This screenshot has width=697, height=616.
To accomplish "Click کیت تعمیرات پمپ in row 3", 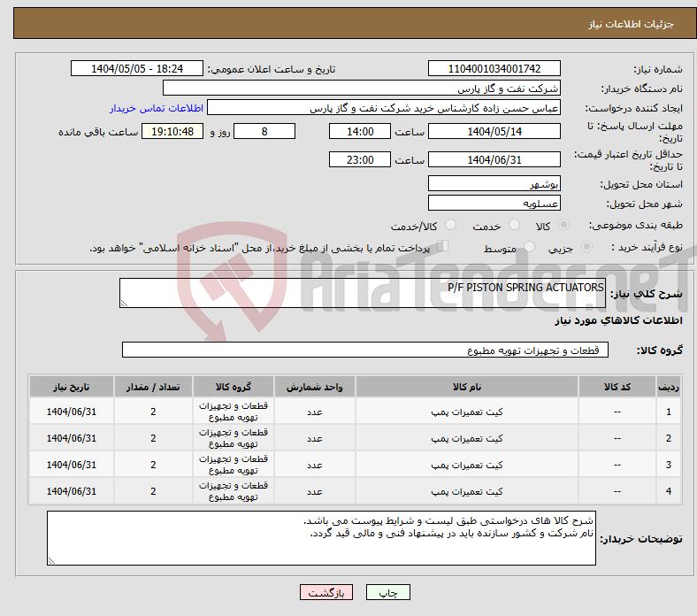I will 467,465.
